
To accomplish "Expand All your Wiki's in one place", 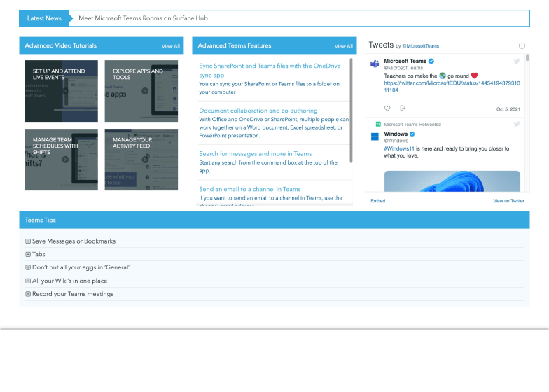I will point(28,281).
